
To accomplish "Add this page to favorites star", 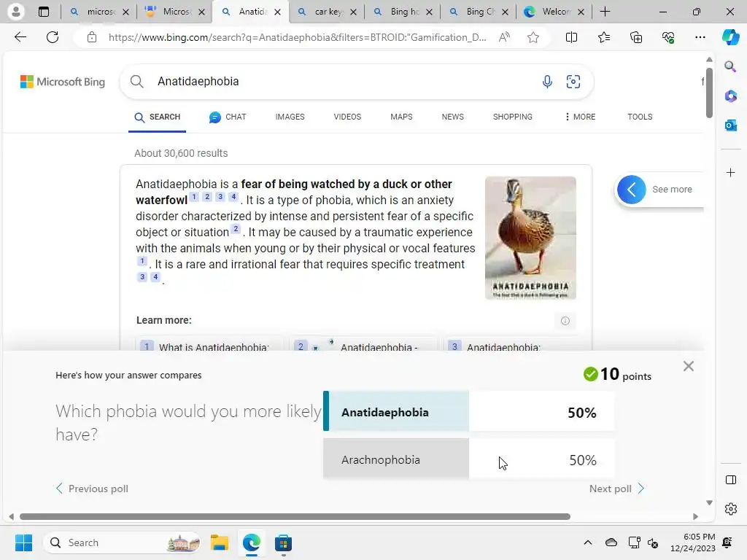I will (533, 37).
